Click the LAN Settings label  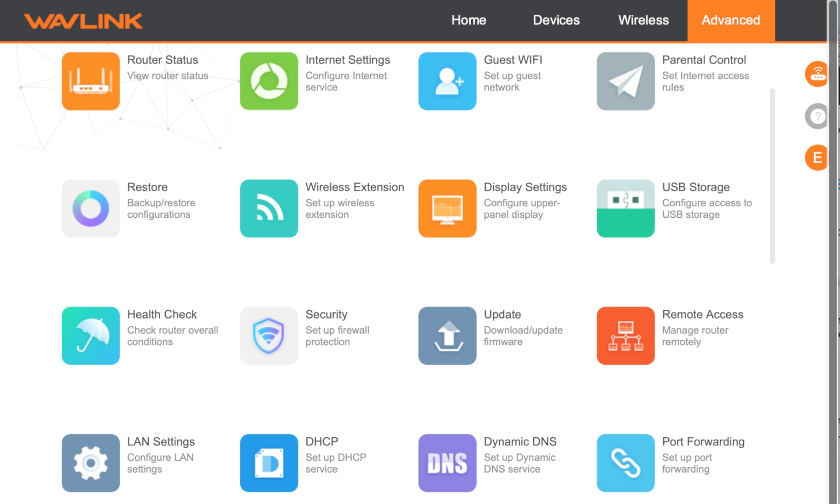(161, 441)
